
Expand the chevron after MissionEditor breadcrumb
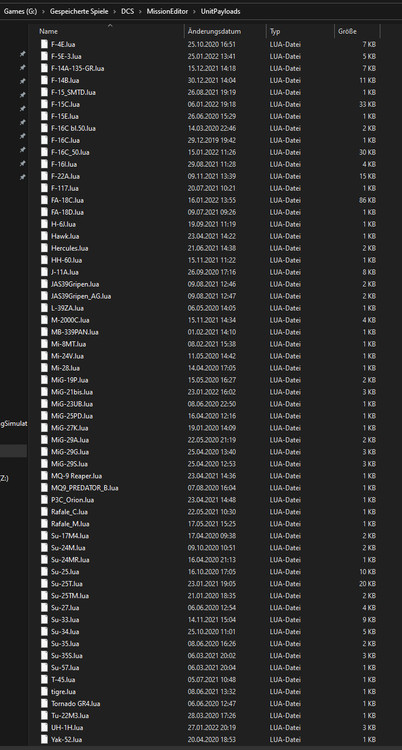195,11
